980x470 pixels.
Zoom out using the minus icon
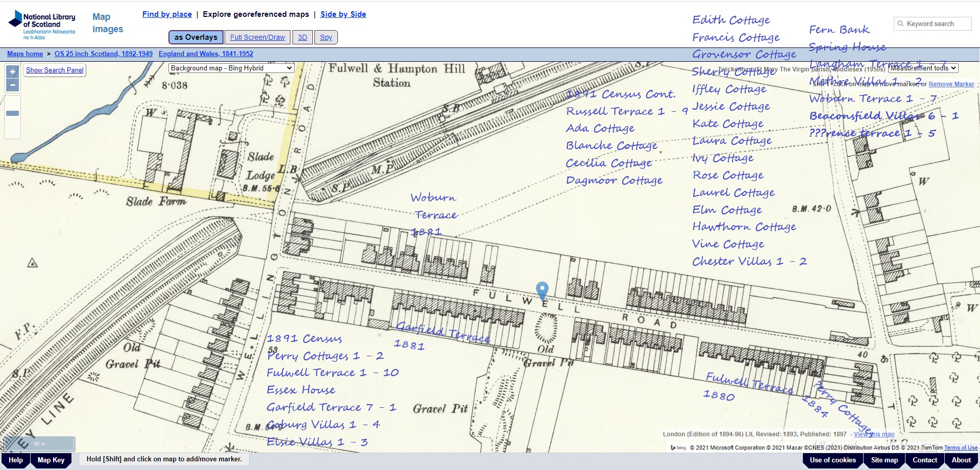[12, 85]
